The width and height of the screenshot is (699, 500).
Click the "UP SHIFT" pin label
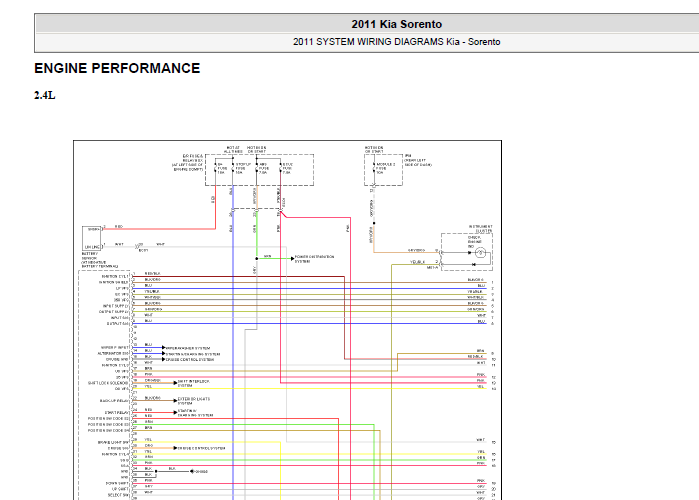(119, 489)
